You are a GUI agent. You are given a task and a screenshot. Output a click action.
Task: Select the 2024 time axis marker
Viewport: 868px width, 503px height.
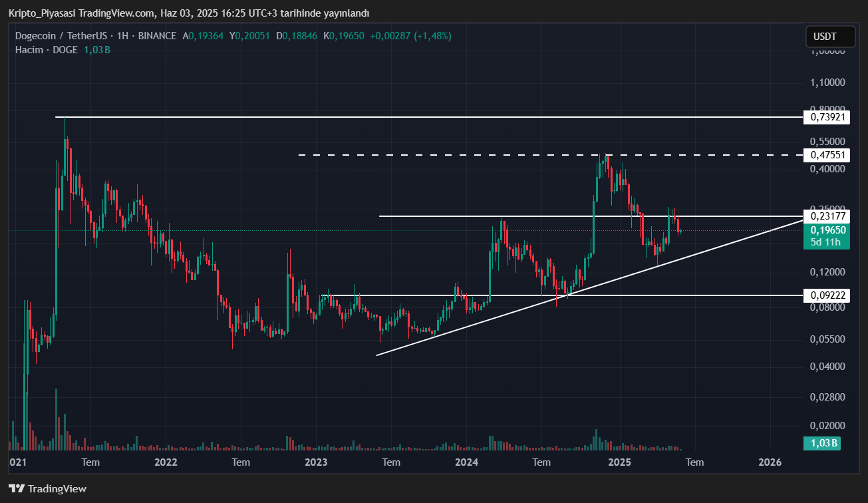(467, 462)
